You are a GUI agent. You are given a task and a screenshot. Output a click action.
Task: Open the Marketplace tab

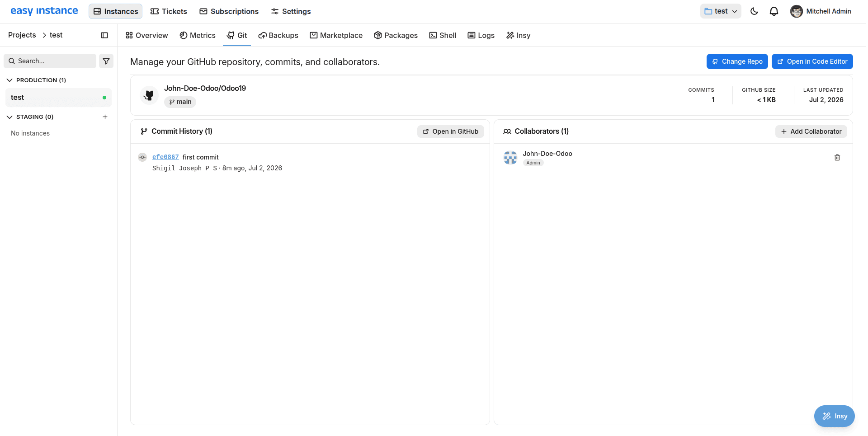tap(336, 35)
